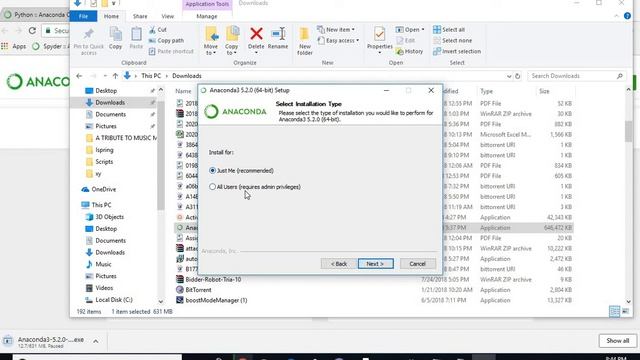Click Copy path command
The width and height of the screenshot is (640, 360).
[x=166, y=40]
